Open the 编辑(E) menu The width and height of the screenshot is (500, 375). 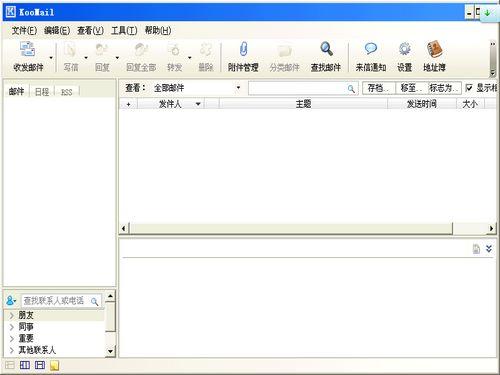(x=57, y=31)
